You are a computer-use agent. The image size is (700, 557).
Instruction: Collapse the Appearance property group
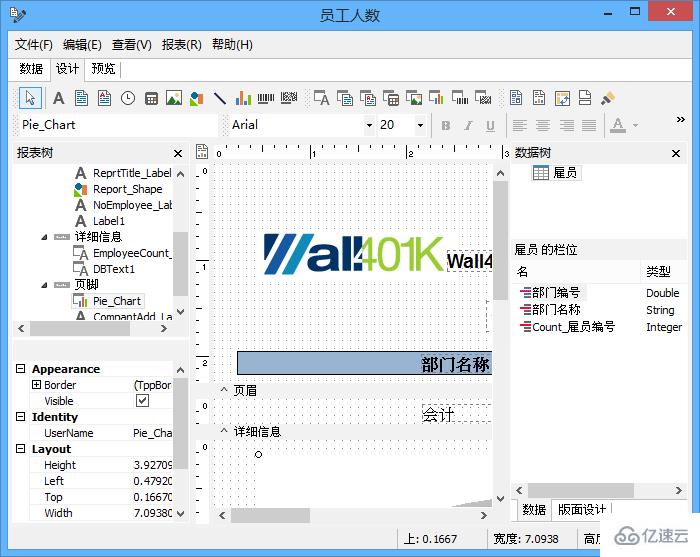[21, 369]
